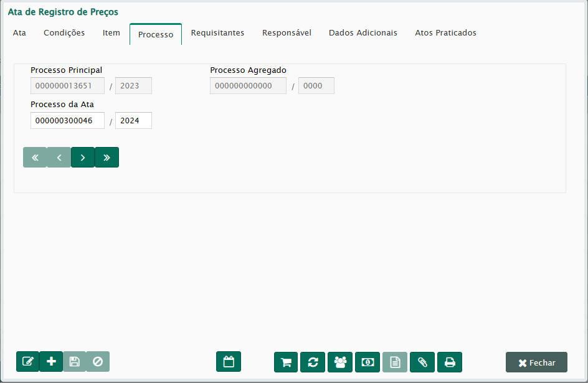Select the Item tab
The width and height of the screenshot is (588, 383).
(x=111, y=33)
